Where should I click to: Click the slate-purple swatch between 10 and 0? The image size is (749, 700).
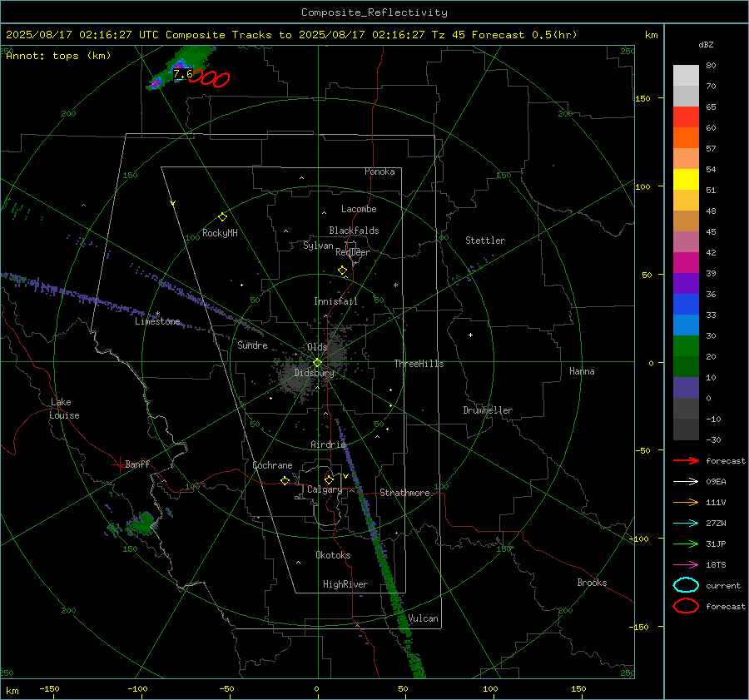686,388
